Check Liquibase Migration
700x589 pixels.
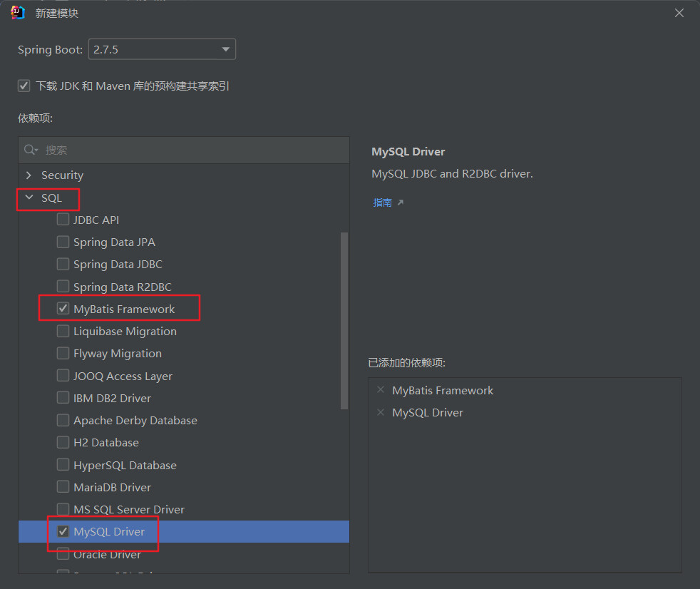click(63, 331)
